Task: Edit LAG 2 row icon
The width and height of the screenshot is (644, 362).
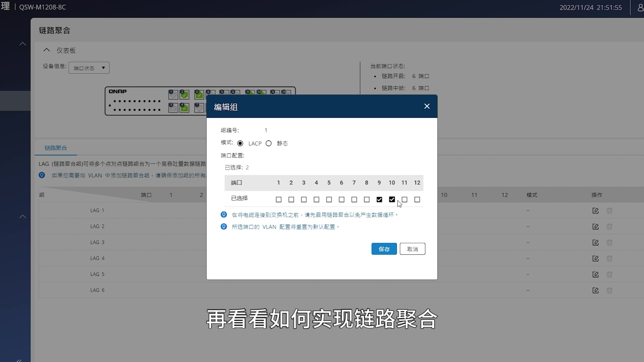Action: click(595, 227)
